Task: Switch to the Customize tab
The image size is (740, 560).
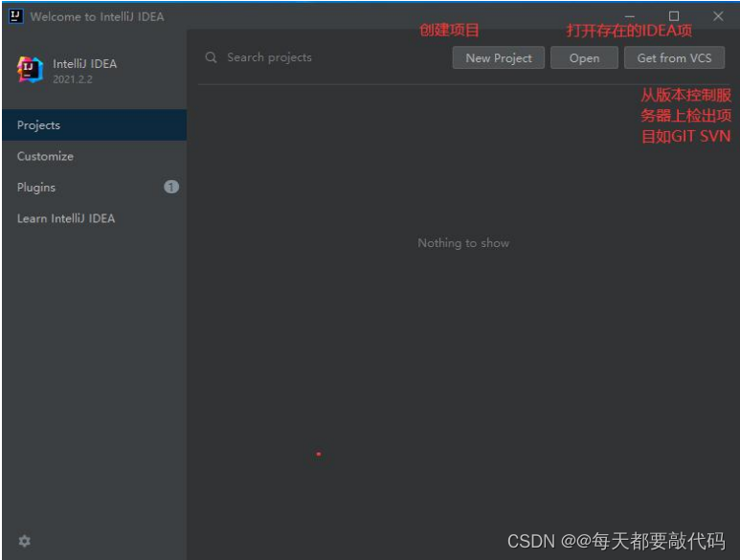Action: click(x=95, y=156)
